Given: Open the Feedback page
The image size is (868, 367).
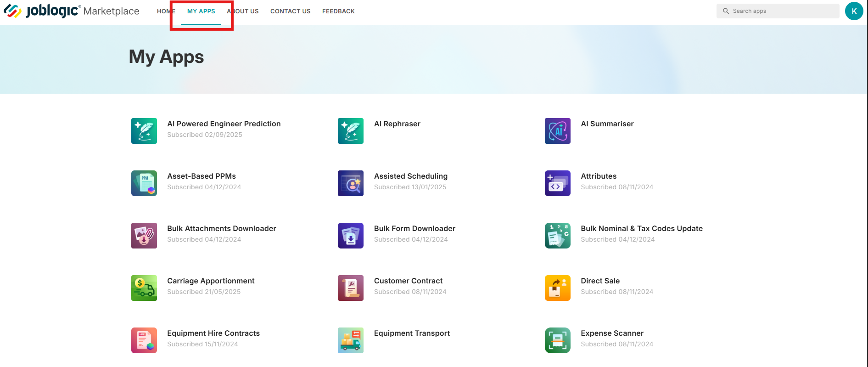Looking at the screenshot, I should 338,11.
